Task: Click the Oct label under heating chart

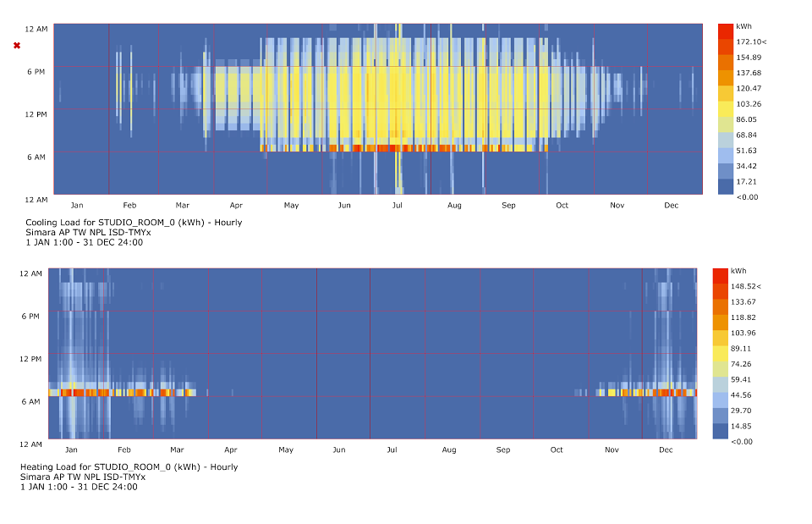Action: (x=557, y=450)
